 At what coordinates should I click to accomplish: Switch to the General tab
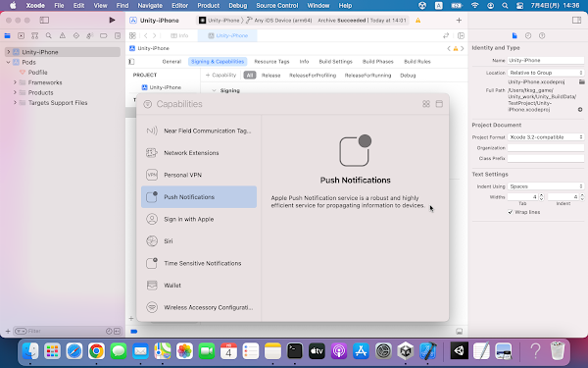pyautogui.click(x=171, y=62)
